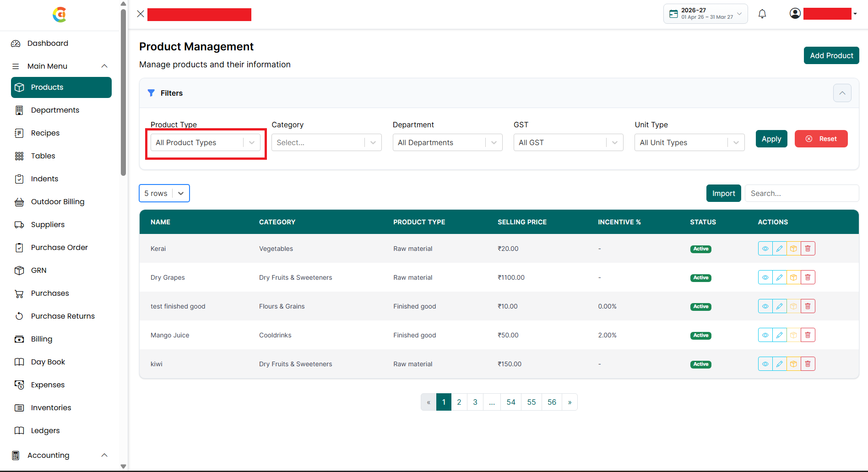
Task: Open the Product Type dropdown
Action: 206,142
